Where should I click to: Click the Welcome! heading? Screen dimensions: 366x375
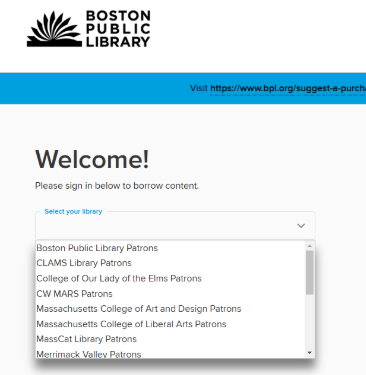(92, 159)
